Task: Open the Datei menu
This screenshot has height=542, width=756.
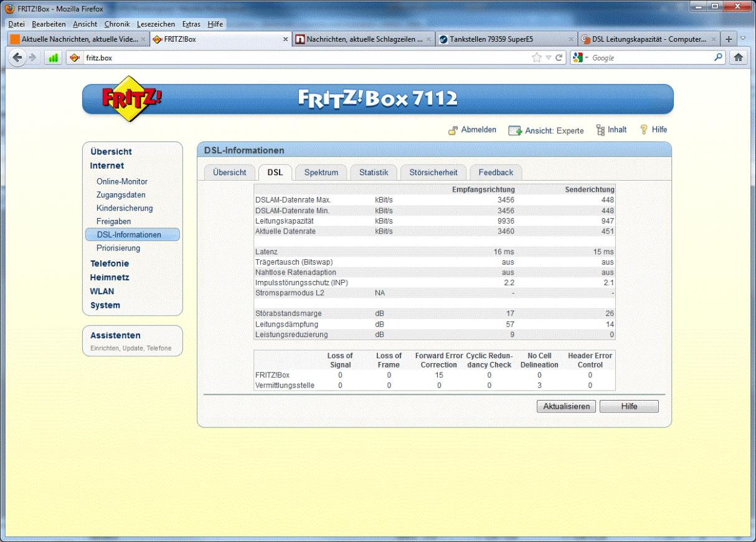Action: click(x=17, y=24)
